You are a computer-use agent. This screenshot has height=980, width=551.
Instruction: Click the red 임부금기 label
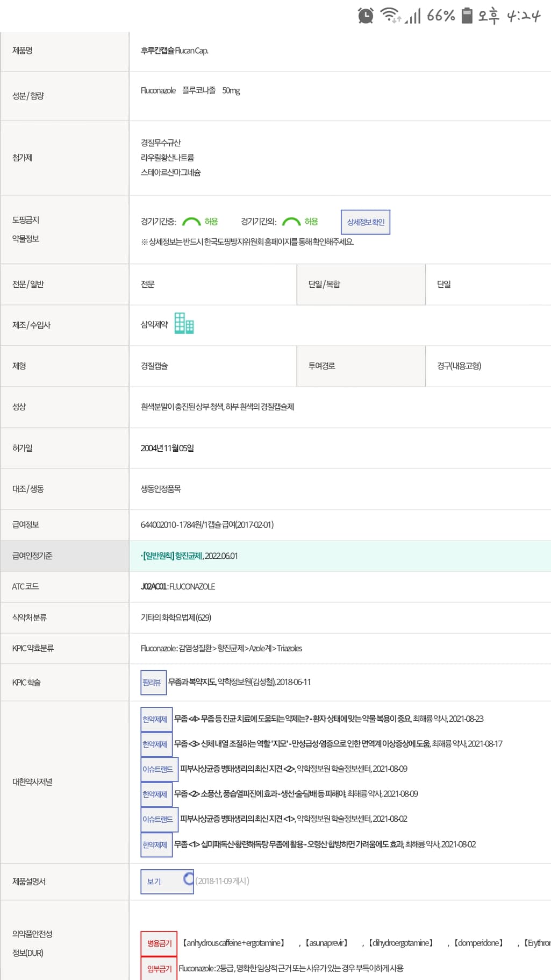click(x=159, y=969)
